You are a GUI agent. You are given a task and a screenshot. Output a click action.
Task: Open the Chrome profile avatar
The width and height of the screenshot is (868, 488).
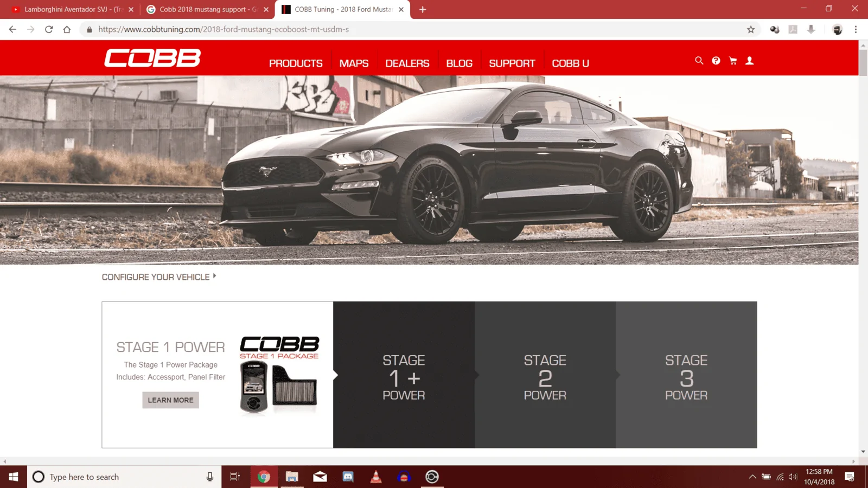tap(838, 29)
